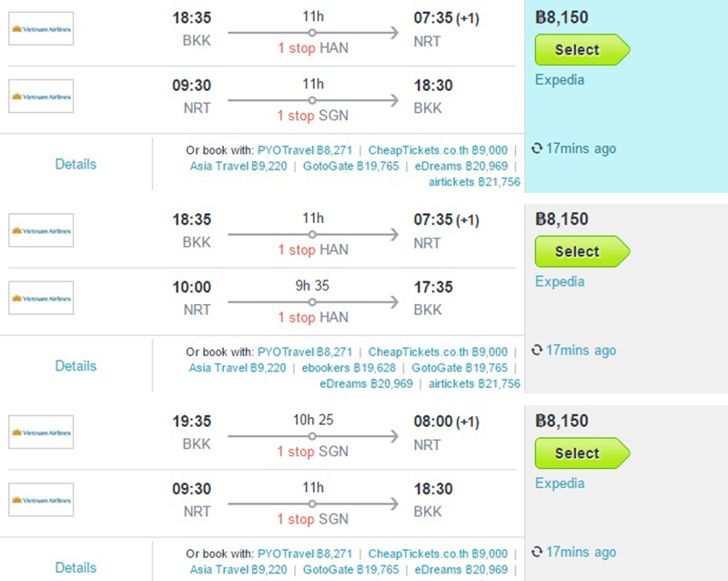The image size is (728, 581).
Task: Select the second ฿8,150 flight with HAN return
Action: coord(582,251)
